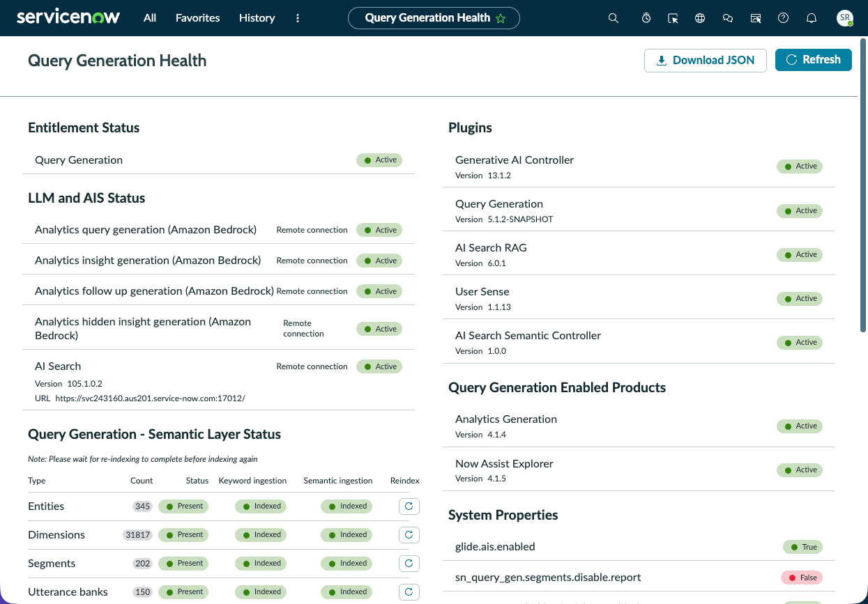Click the Keyword ingestion column header
Screen dimensions: 868x604
tap(252, 481)
